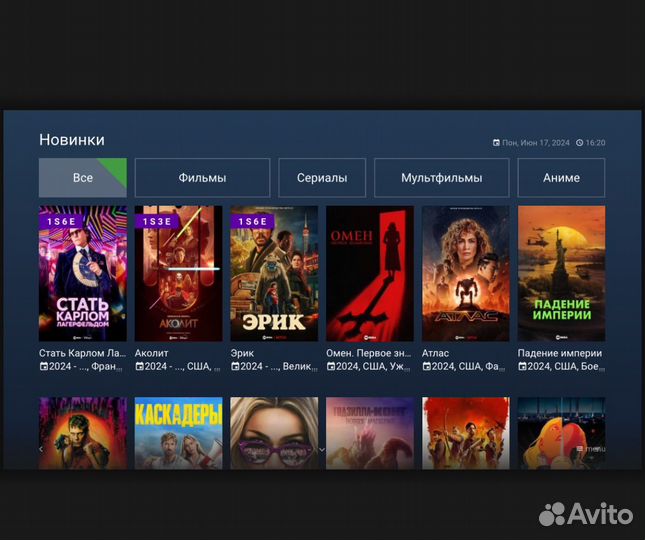This screenshot has width=645, height=540.
Task: Open the animated woman poster near menu
Action: [x=561, y=433]
